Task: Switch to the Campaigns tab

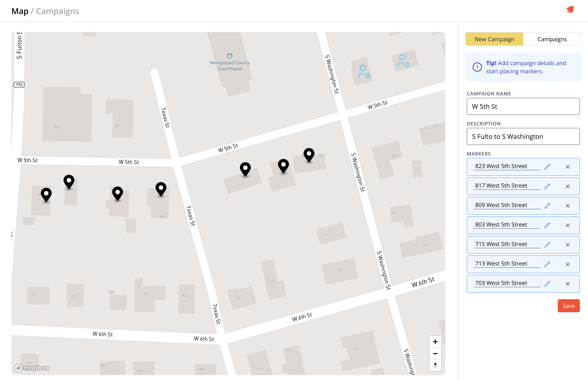Action: click(552, 39)
